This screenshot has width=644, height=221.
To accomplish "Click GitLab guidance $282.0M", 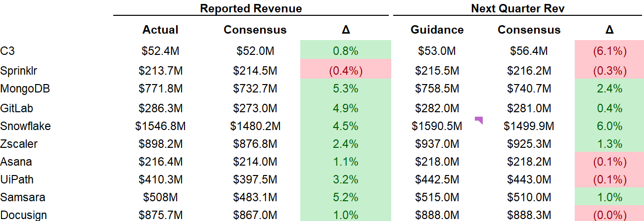I will coord(437,108).
